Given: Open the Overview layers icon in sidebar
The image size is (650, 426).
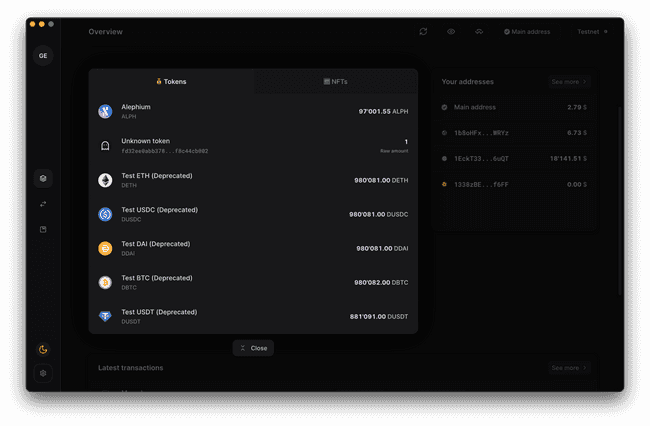Looking at the screenshot, I should tap(43, 179).
